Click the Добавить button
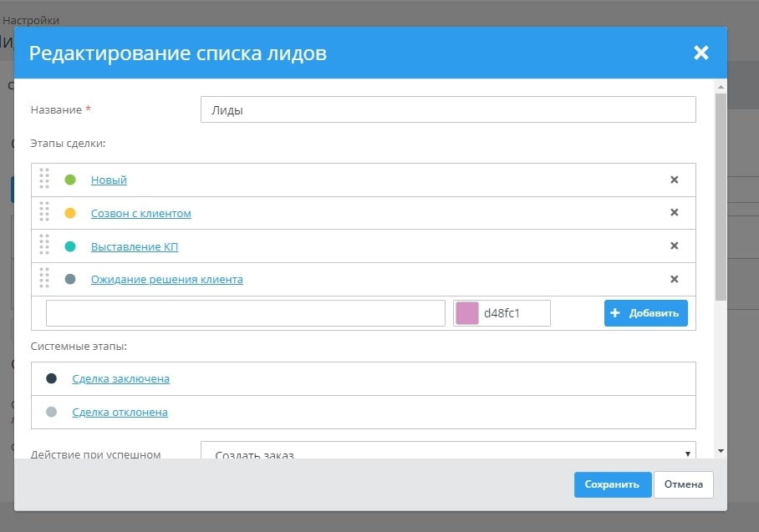Image resolution: width=759 pixels, height=532 pixels. (x=645, y=313)
